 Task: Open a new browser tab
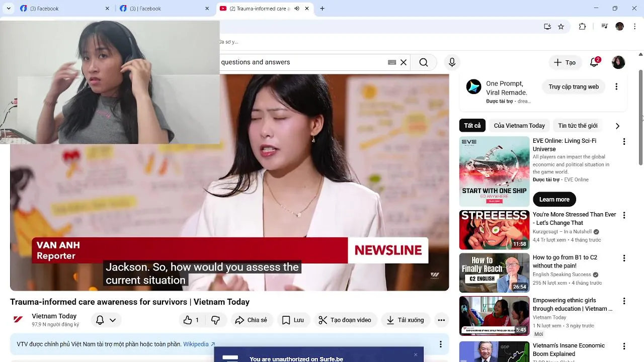(322, 9)
